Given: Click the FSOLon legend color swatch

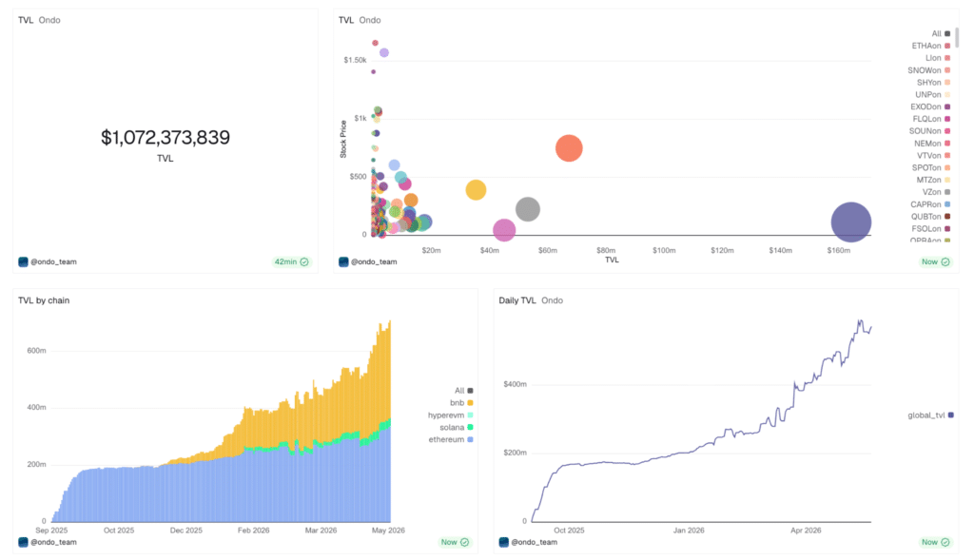Looking at the screenshot, I should [947, 228].
